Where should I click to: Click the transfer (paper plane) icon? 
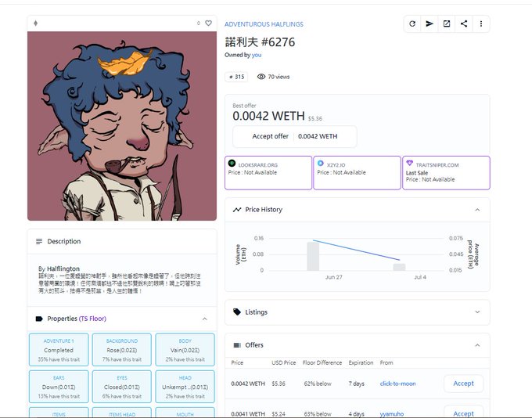click(x=430, y=23)
